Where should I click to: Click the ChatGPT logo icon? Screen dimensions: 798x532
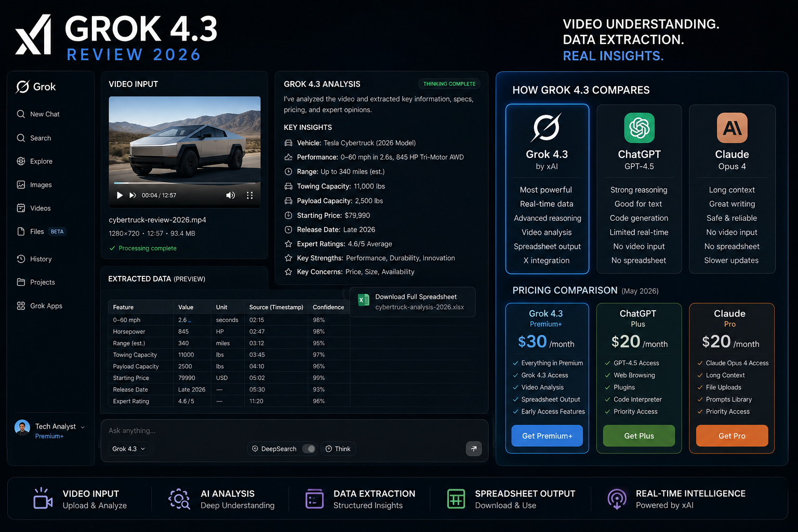tap(639, 128)
